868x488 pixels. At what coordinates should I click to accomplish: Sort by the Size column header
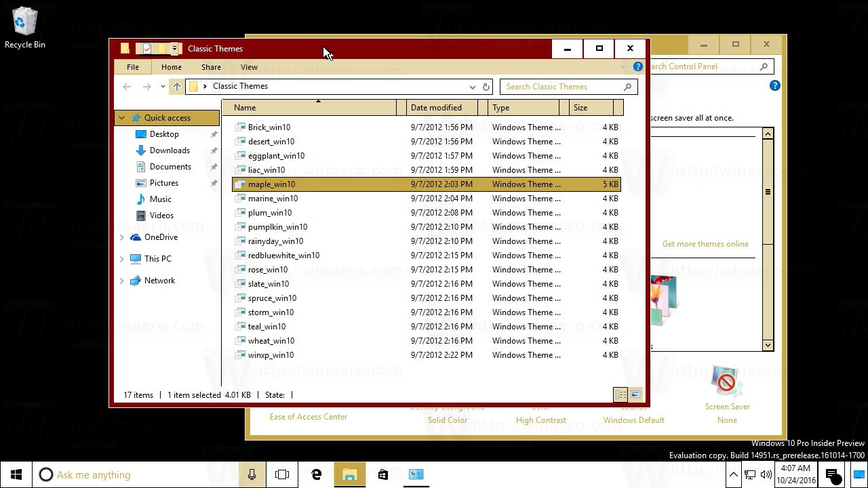coord(591,108)
